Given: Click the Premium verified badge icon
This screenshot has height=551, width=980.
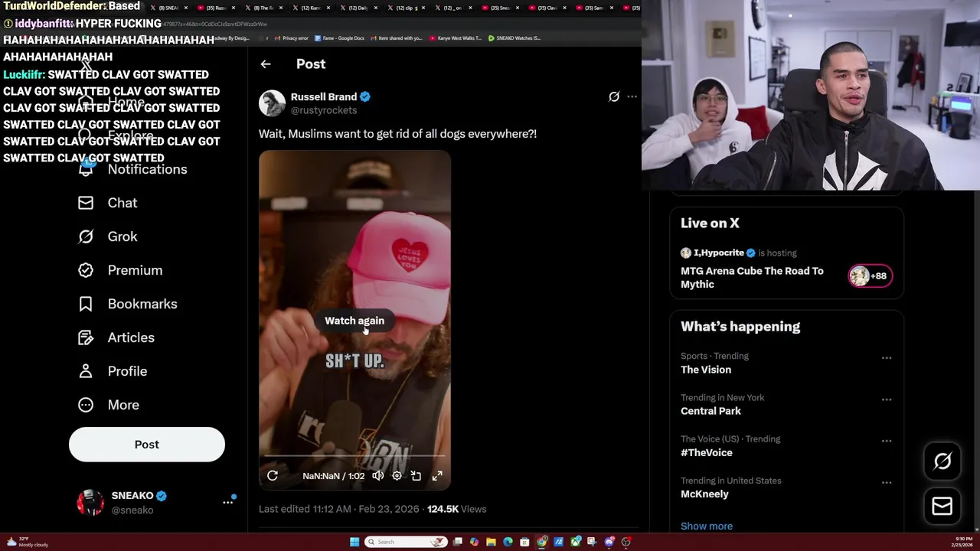Looking at the screenshot, I should coord(86,270).
